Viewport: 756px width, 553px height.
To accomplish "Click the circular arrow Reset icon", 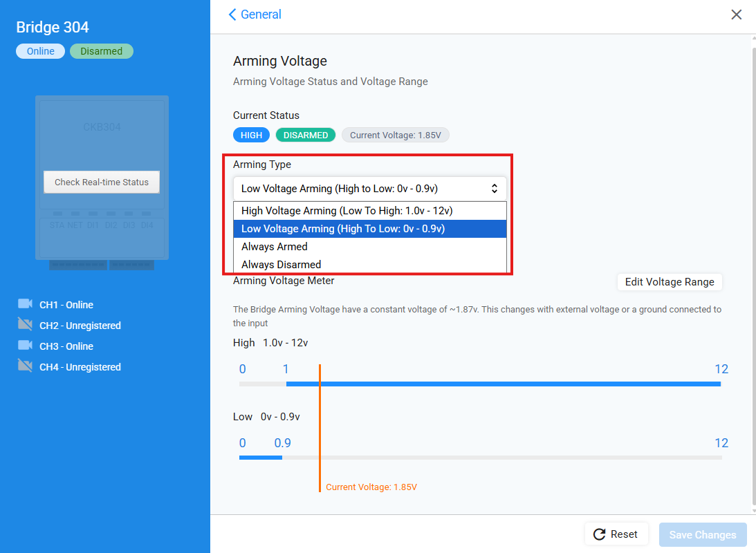I will (599, 534).
